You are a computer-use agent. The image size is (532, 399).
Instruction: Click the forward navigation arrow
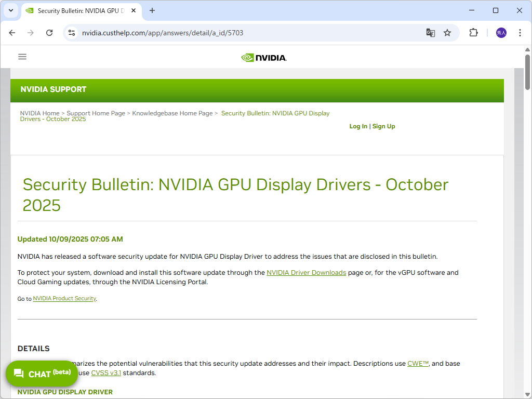[x=31, y=33]
